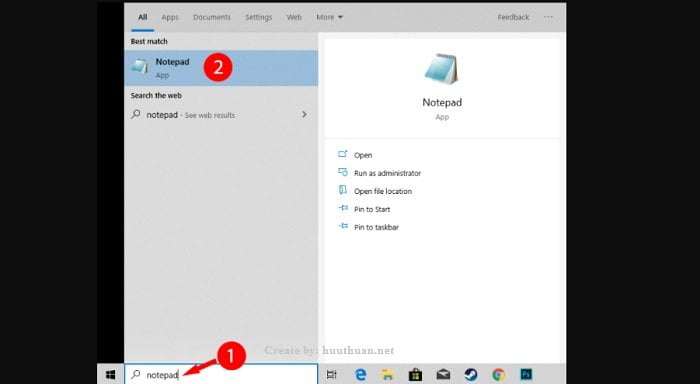The width and height of the screenshot is (700, 384).
Task: Select the All tab
Action: [x=142, y=17]
